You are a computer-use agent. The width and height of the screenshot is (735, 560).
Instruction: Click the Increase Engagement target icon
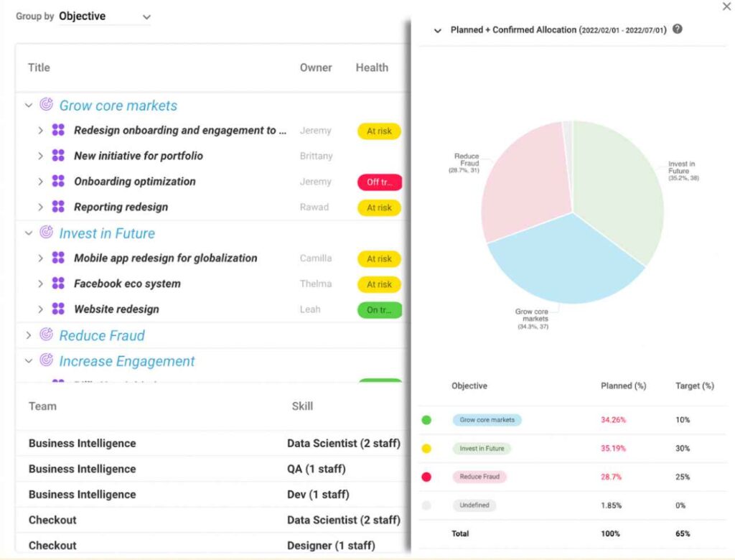tap(47, 360)
